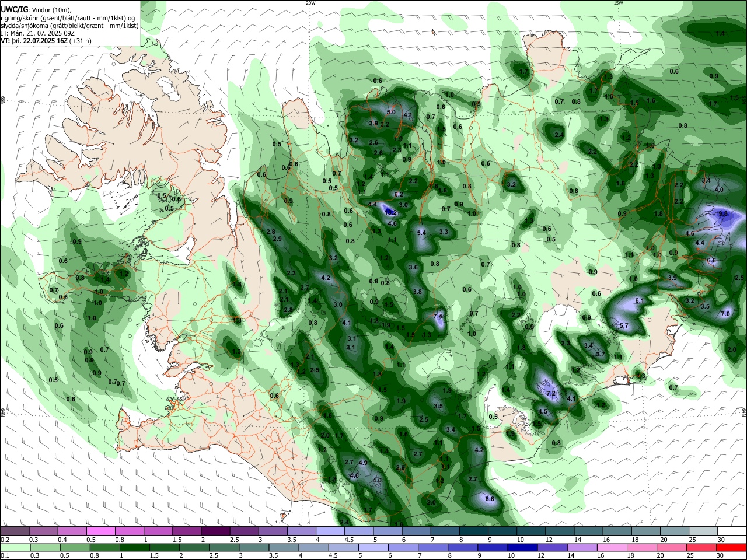Click the 5.4 precipitation value
The width and height of the screenshot is (747, 560).
tap(421, 233)
